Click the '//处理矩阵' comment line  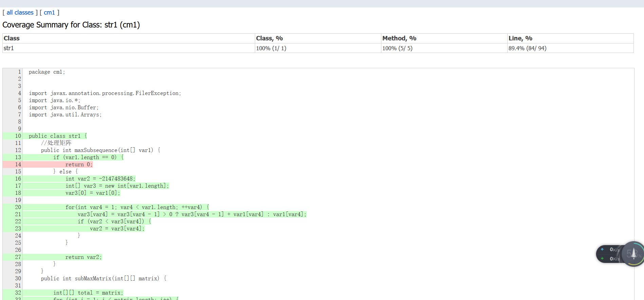[56, 143]
